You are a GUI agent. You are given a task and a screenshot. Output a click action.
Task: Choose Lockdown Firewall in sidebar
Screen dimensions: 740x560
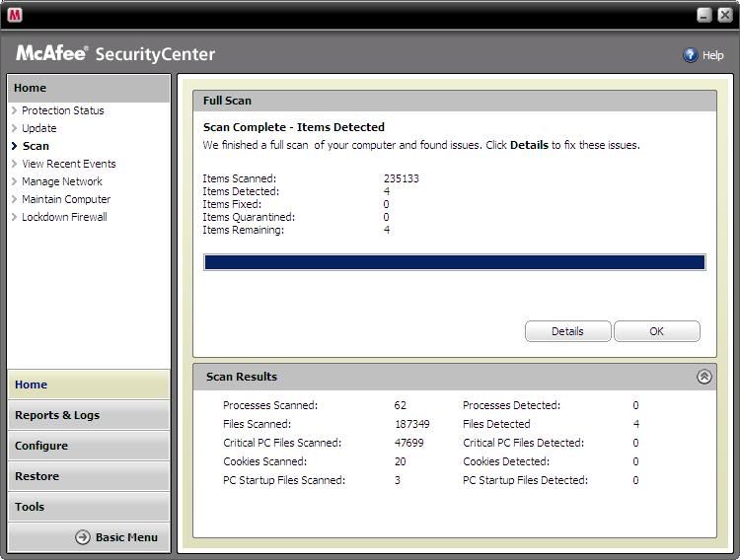click(64, 217)
